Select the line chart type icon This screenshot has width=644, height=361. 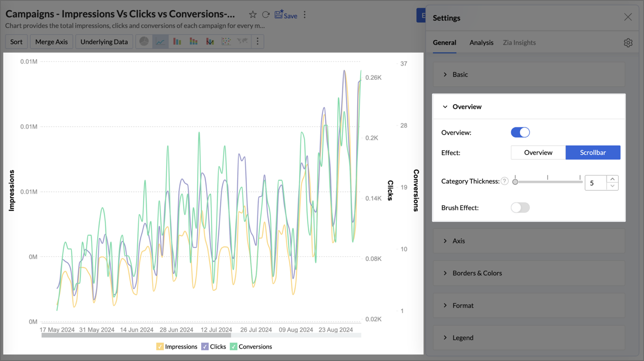[x=161, y=42]
